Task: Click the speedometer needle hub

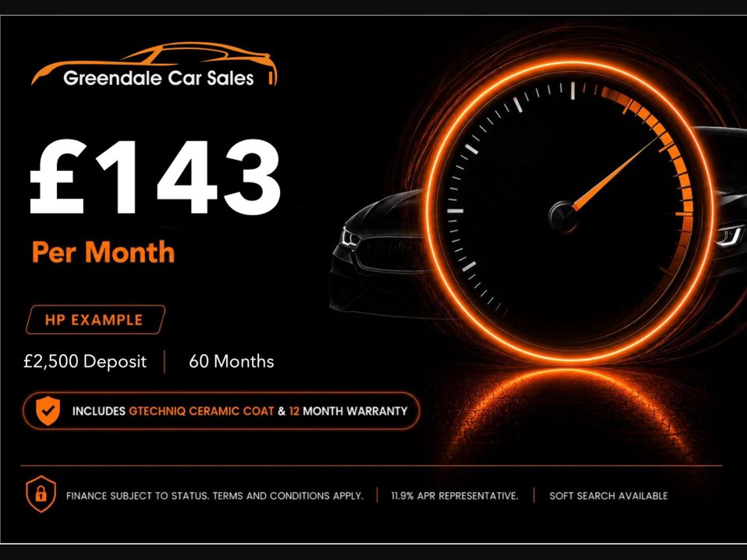Action: click(563, 216)
